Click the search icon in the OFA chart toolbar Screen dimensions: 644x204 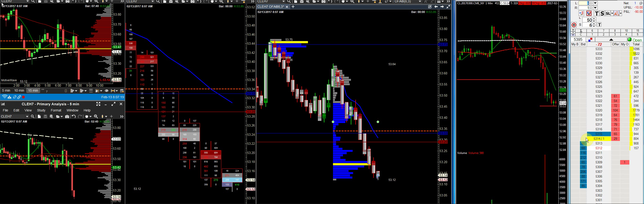(x=289, y=2)
